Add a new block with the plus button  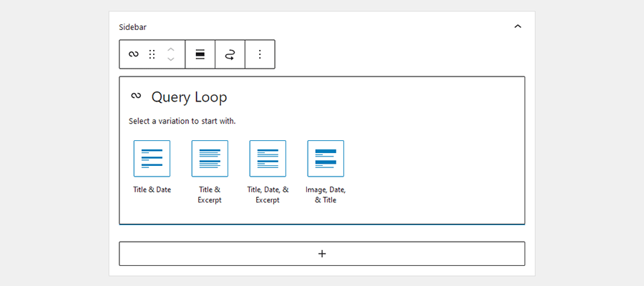point(322,254)
